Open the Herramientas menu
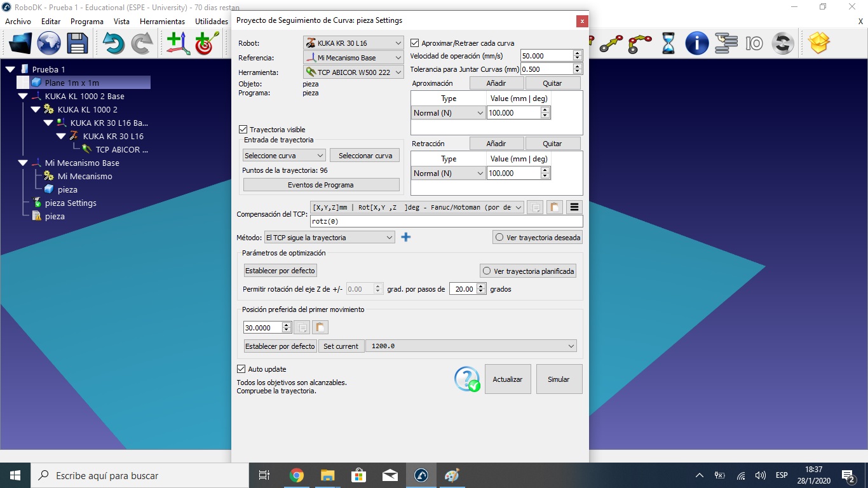Viewport: 868px width, 488px height. (x=162, y=22)
